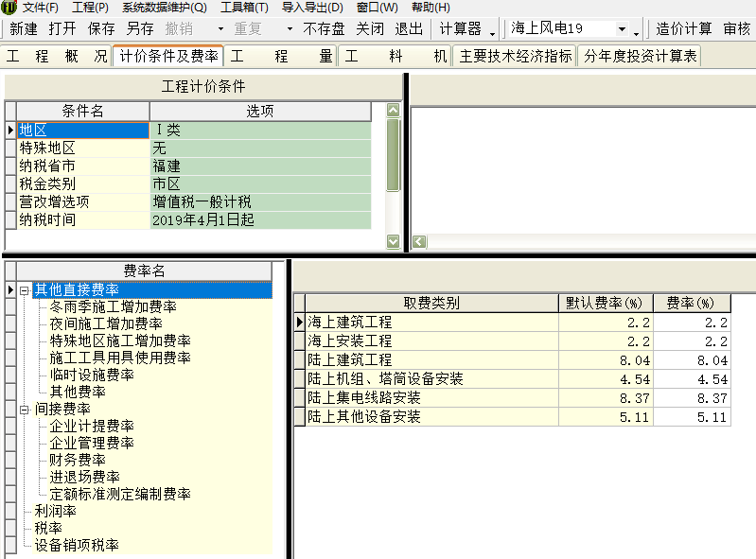Open the 系统数据维护(Q) menu
Image resolution: width=756 pixels, height=559 pixels.
tap(165, 8)
